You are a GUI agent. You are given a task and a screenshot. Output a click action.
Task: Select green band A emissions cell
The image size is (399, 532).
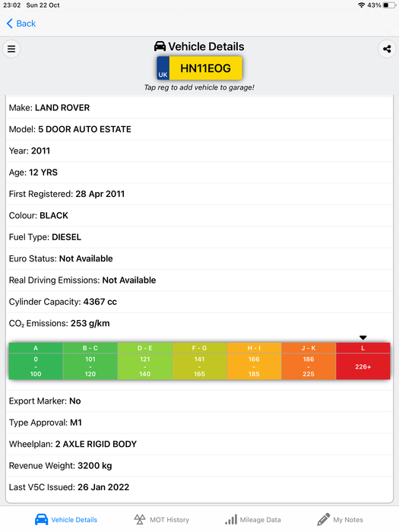pyautogui.click(x=36, y=361)
